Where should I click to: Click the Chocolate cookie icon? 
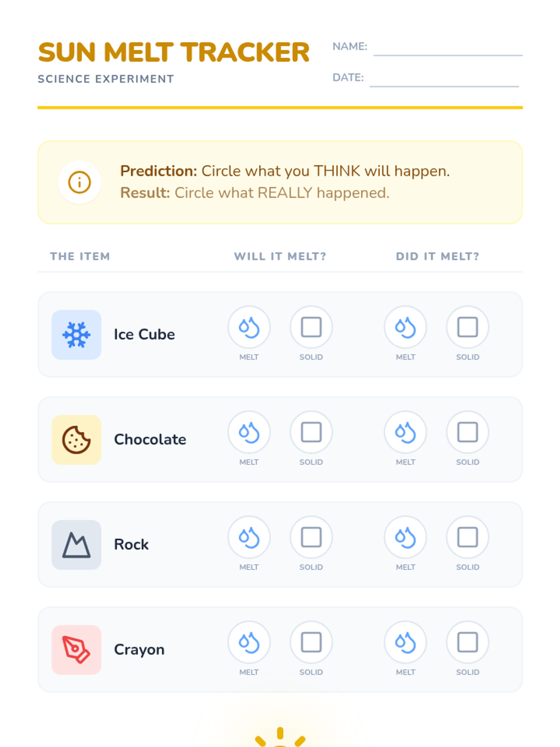pyautogui.click(x=77, y=440)
